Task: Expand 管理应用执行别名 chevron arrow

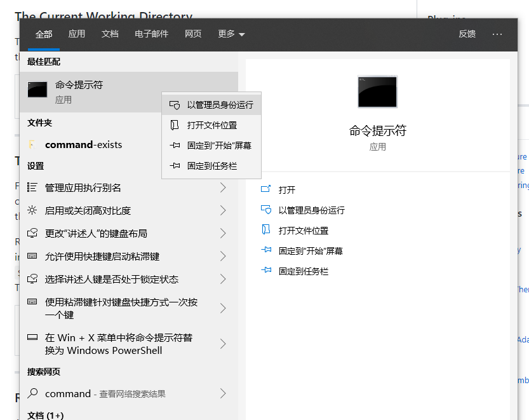Action: 223,187
